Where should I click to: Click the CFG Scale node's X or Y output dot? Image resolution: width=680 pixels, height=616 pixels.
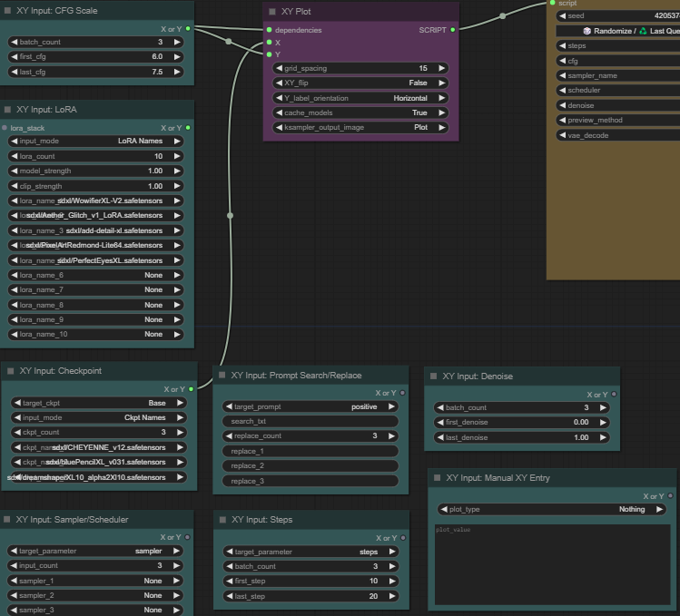(188, 29)
